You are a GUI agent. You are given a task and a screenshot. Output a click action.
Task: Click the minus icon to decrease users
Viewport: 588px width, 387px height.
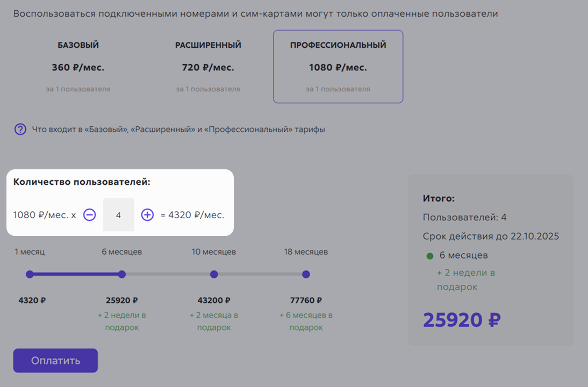pos(89,215)
